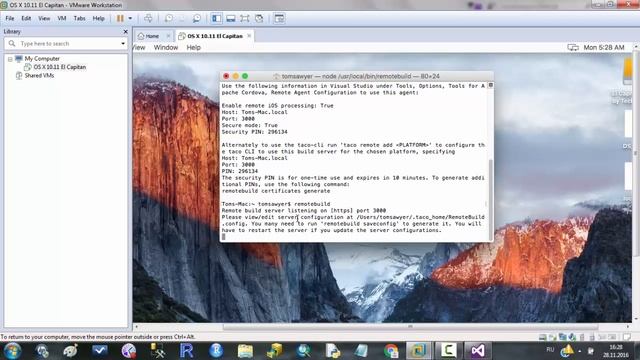Click the thumbnail bar toolbar icon
Image resolution: width=640 pixels, height=360 pixels.
(x=231, y=18)
